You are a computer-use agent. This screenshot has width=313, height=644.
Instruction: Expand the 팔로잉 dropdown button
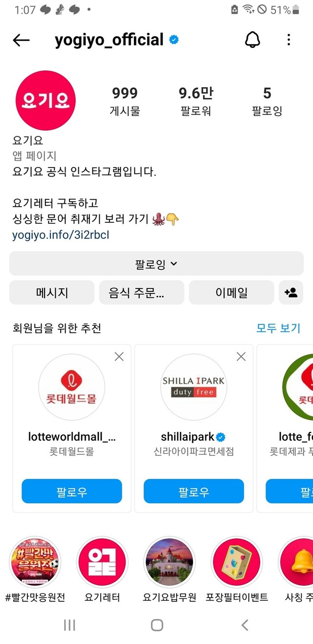pyautogui.click(x=156, y=264)
